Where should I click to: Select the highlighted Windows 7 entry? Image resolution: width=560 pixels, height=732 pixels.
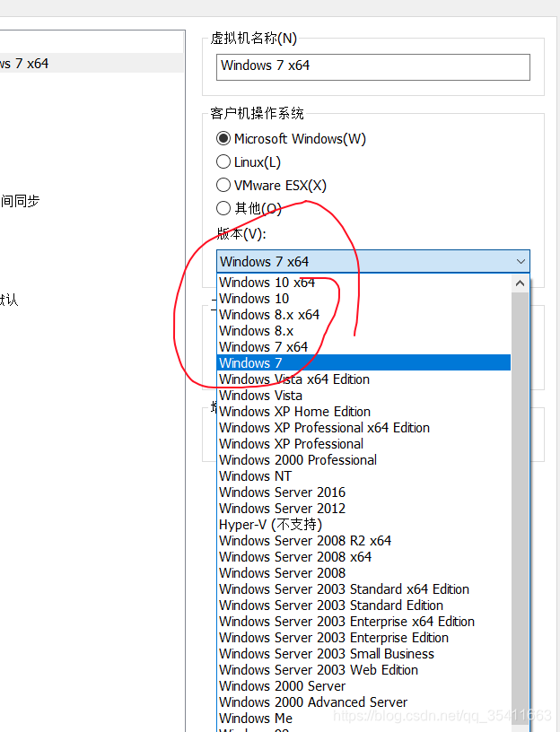364,362
